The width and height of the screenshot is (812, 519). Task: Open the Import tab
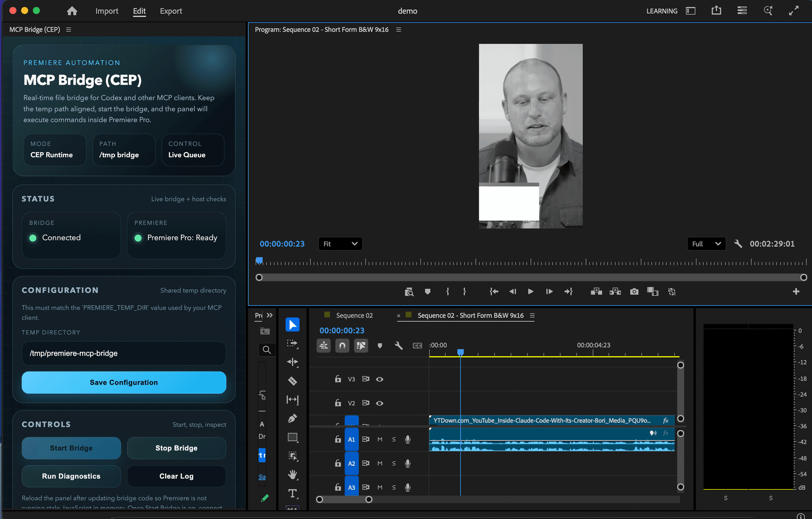click(107, 11)
